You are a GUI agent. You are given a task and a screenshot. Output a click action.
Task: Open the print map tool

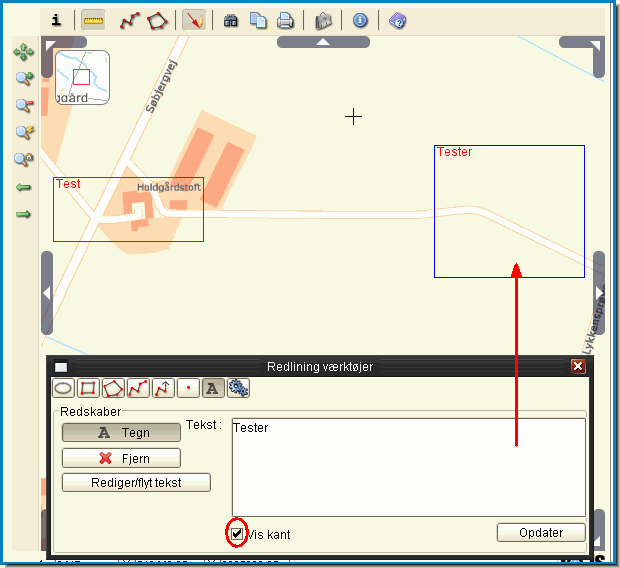pos(285,20)
